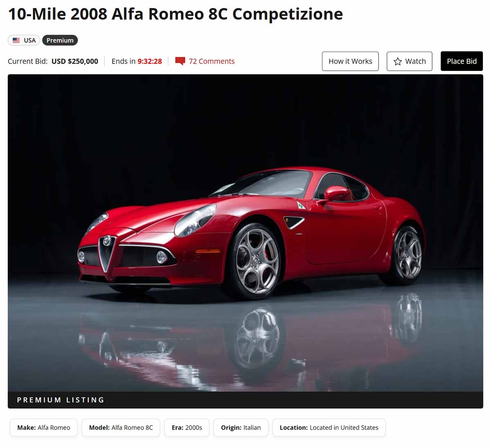Viewport: 491px width, 448px height.
Task: Click the USA country tag
Action: [24, 40]
